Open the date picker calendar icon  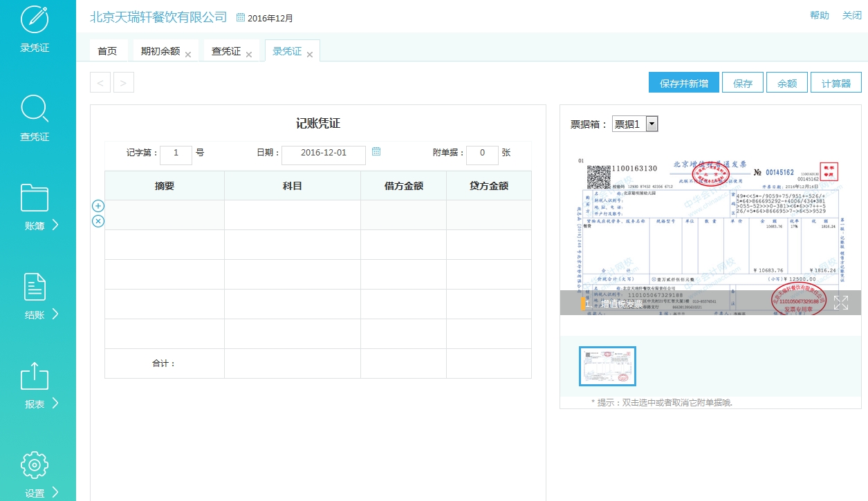(x=376, y=152)
